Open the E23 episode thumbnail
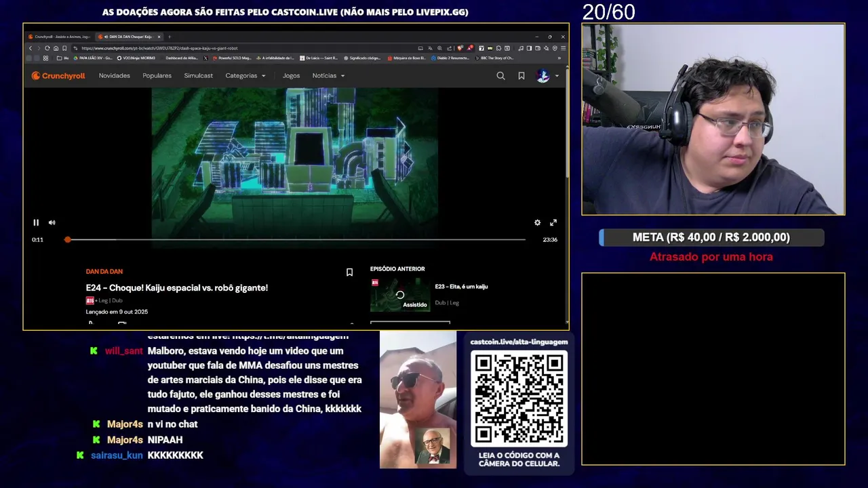Viewport: 868px width, 488px height. [x=400, y=295]
